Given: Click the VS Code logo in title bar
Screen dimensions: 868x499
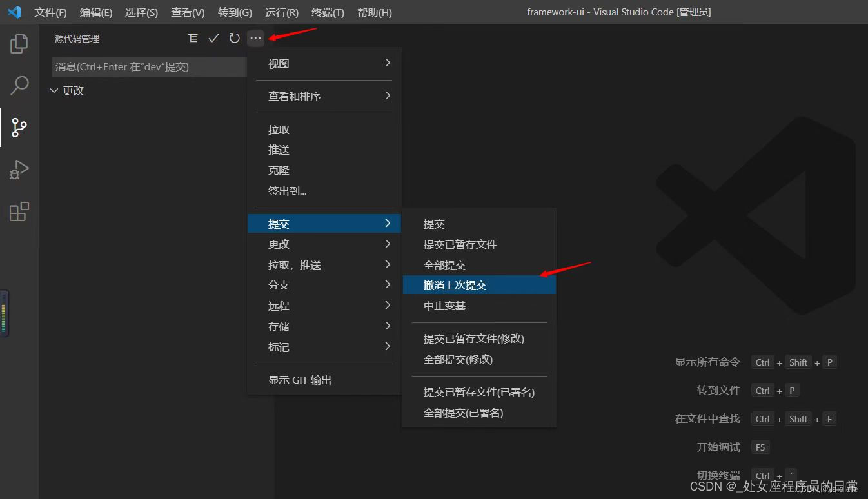Looking at the screenshot, I should click(14, 12).
